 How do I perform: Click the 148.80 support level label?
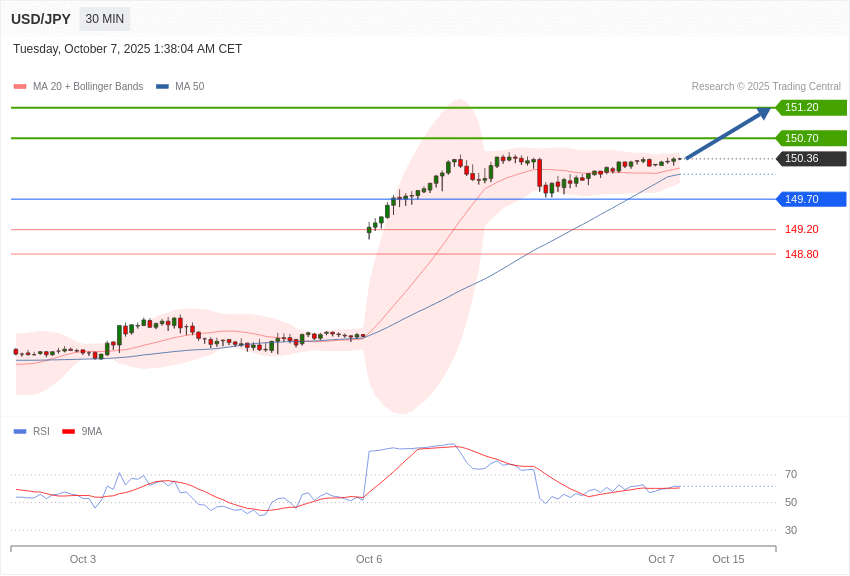click(801, 254)
